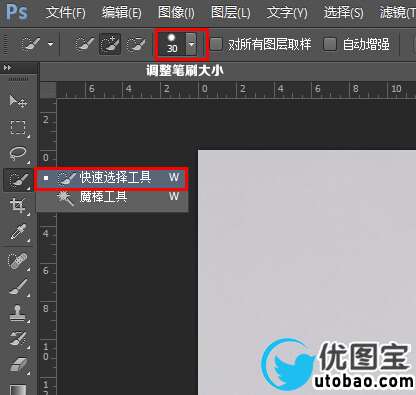Click the Photoshop Ps logo
Screen dimensions: 416x395
coord(17,12)
